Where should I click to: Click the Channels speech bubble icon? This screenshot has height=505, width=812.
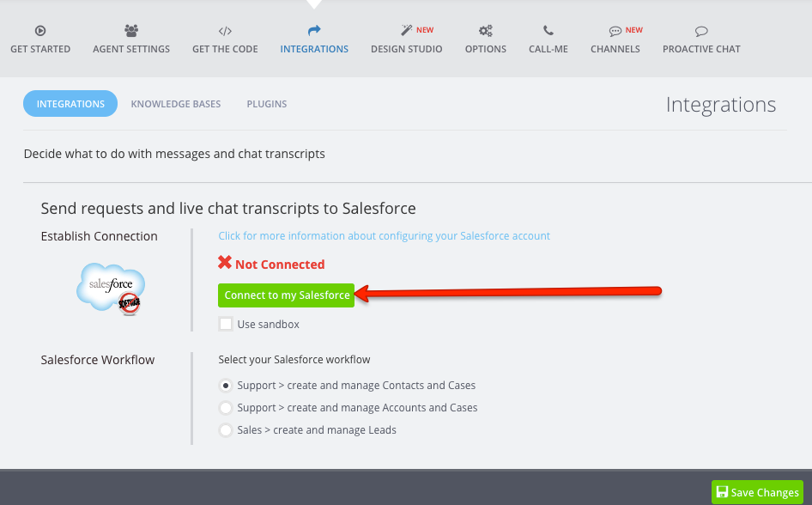(615, 31)
